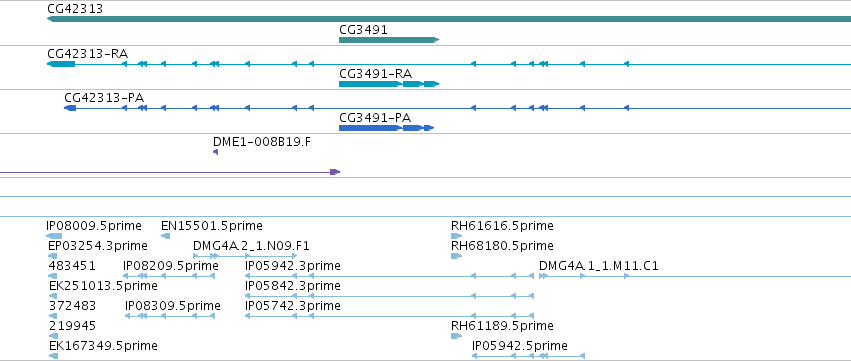Select the IP05942.3prime label
851x361 pixels.
tap(293, 266)
